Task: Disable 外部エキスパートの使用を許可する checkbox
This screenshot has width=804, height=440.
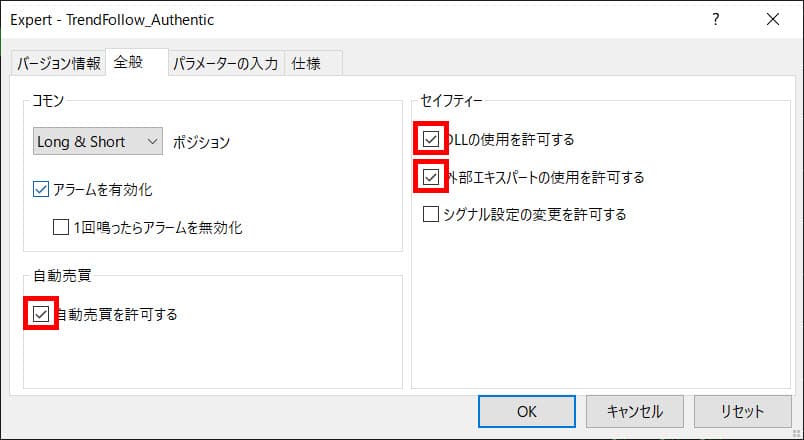Action: tap(431, 177)
